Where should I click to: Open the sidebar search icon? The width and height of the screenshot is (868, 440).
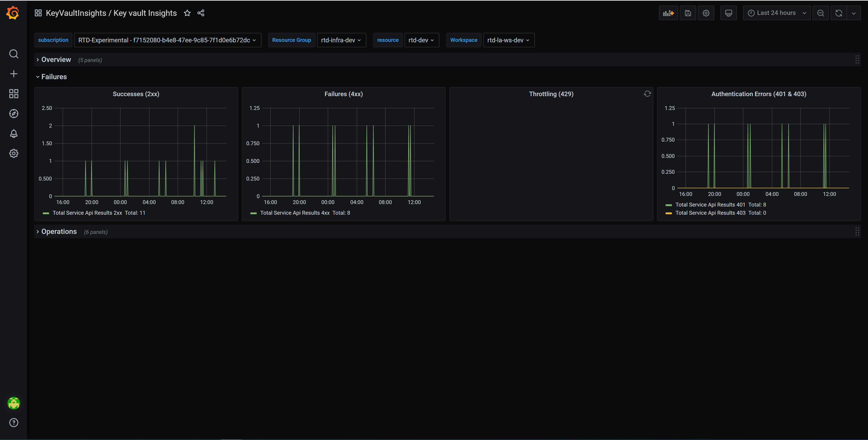tap(14, 54)
